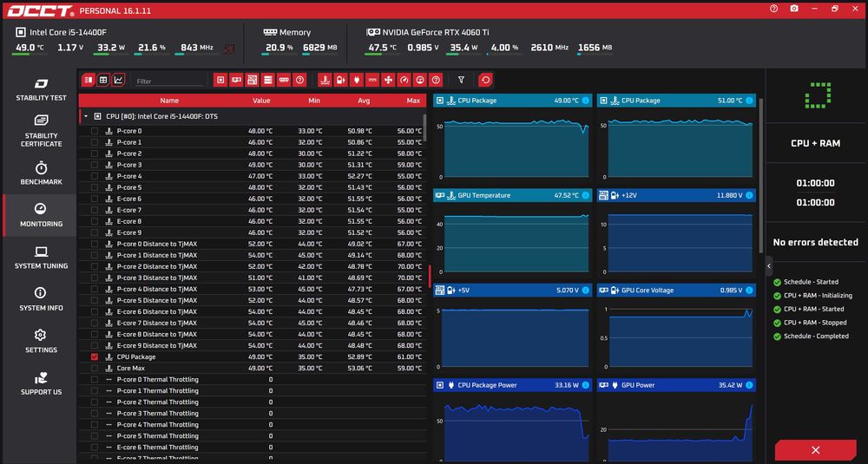The image size is (868, 464).
Task: Toggle fan speed sensor type filter
Action: (x=388, y=80)
